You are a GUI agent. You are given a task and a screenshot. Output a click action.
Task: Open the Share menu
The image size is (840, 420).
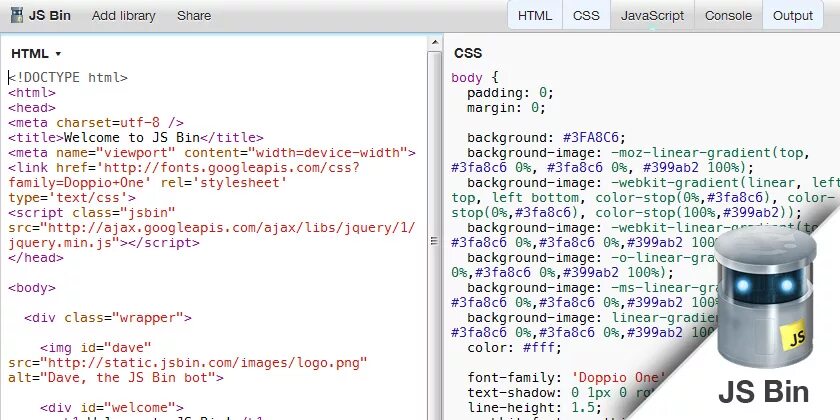tap(194, 16)
